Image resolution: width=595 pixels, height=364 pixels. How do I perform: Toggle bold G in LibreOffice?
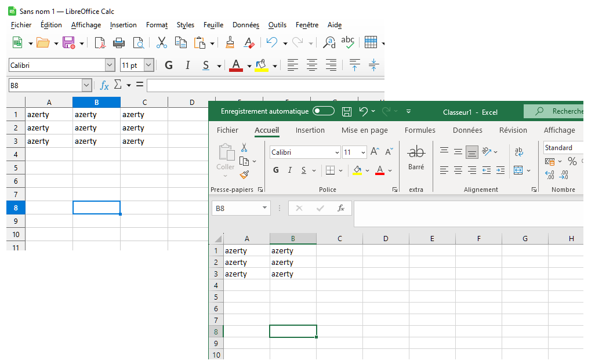tap(169, 65)
